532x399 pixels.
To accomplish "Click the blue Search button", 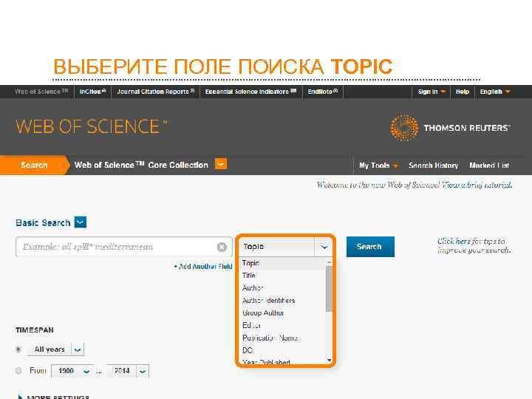I will tap(370, 247).
